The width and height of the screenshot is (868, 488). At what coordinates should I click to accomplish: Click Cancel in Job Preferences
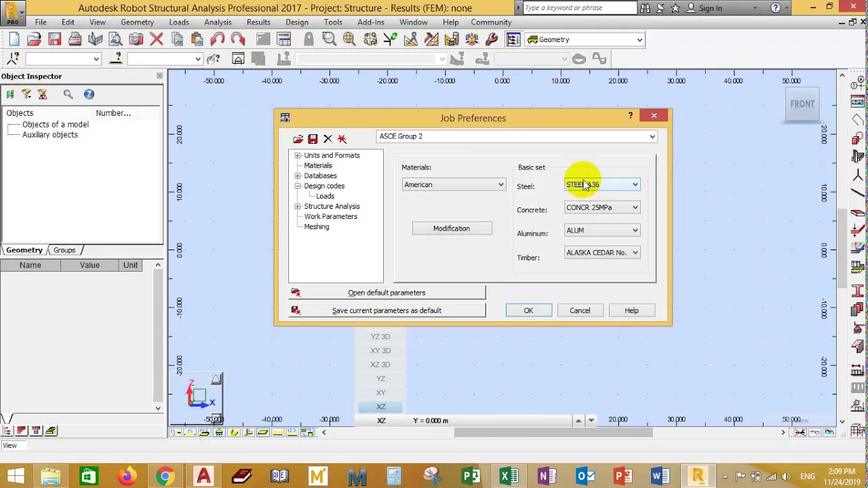point(580,310)
